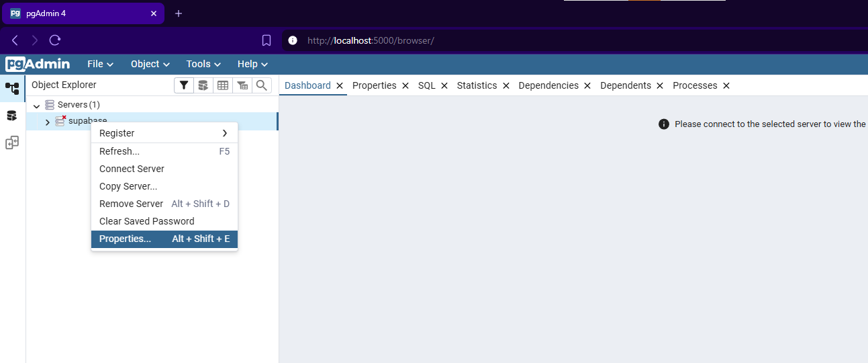This screenshot has height=363, width=868.
Task: Select Remove Server menu entry
Action: coord(164,204)
